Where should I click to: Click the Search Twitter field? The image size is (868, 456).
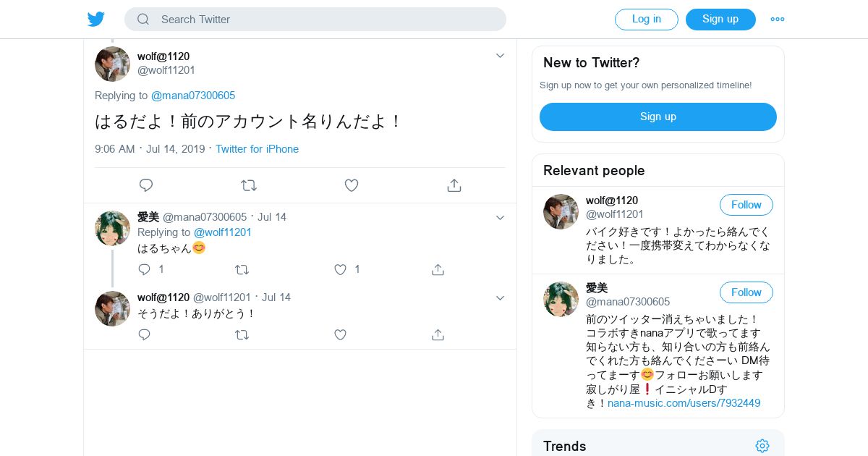click(x=315, y=20)
